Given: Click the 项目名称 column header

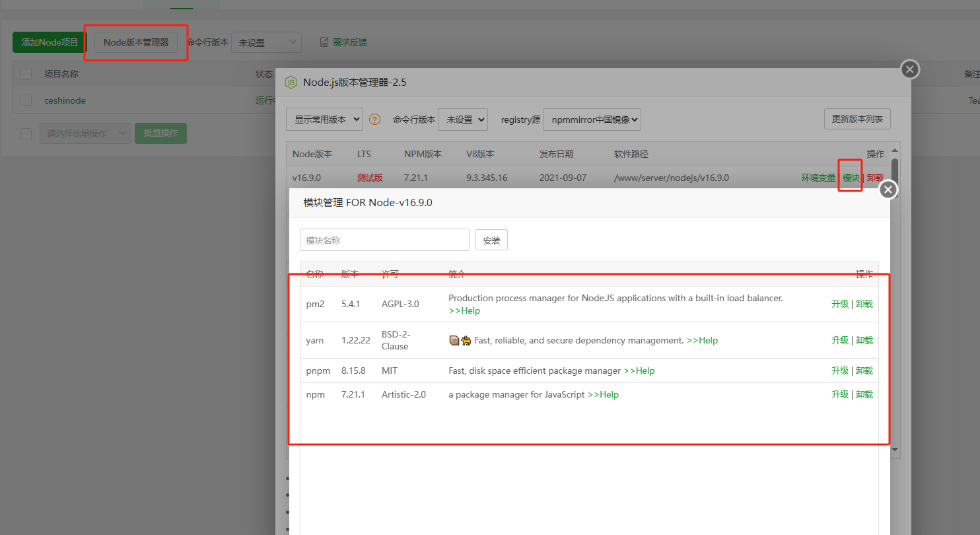Looking at the screenshot, I should coord(61,74).
